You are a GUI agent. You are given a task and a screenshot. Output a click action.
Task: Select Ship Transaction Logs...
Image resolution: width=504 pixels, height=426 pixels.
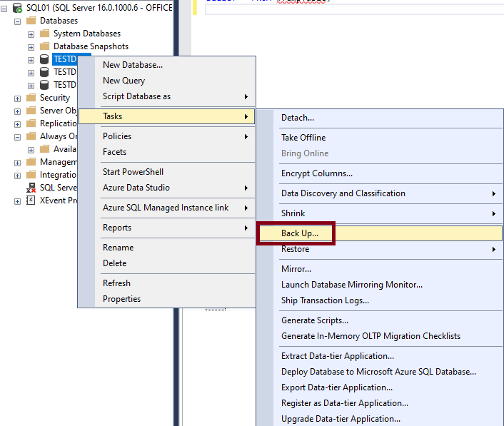[380, 300]
